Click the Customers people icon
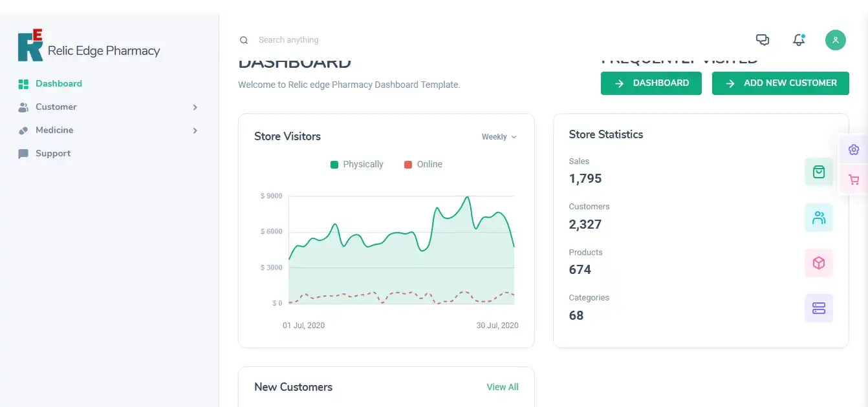868x407 pixels. pyautogui.click(x=819, y=218)
